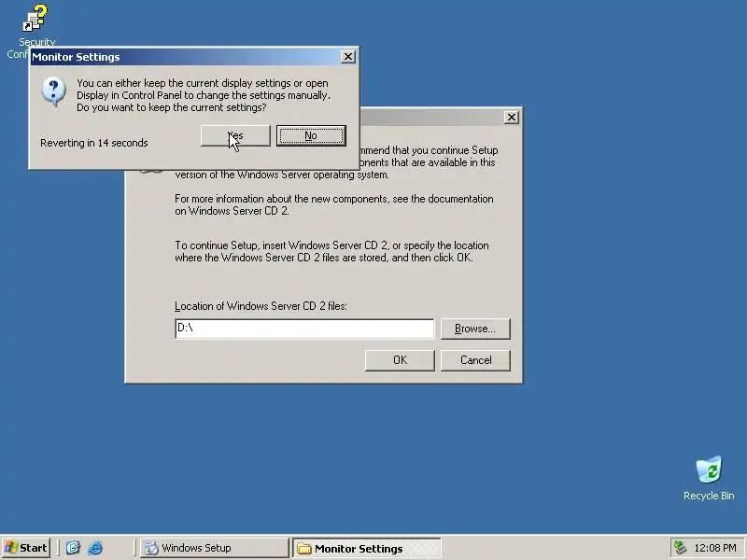Close the Windows Setup dialog window
Image resolution: width=747 pixels, height=560 pixels.
click(x=511, y=118)
